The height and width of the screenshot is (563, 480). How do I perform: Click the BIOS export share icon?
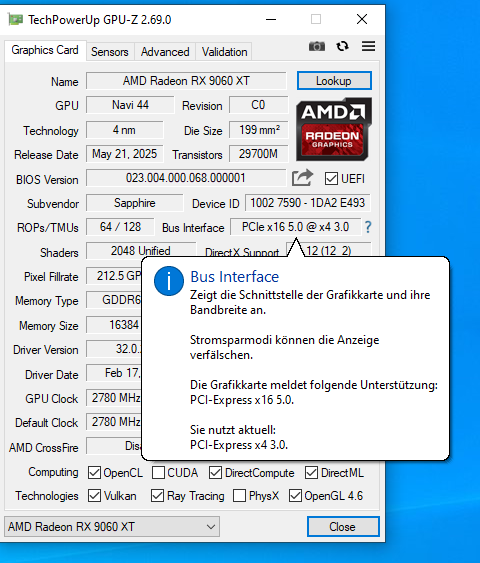pos(302,178)
